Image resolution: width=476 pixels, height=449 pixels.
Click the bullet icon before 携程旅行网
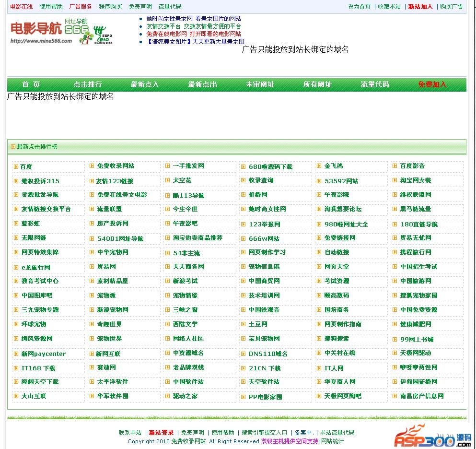(x=395, y=252)
